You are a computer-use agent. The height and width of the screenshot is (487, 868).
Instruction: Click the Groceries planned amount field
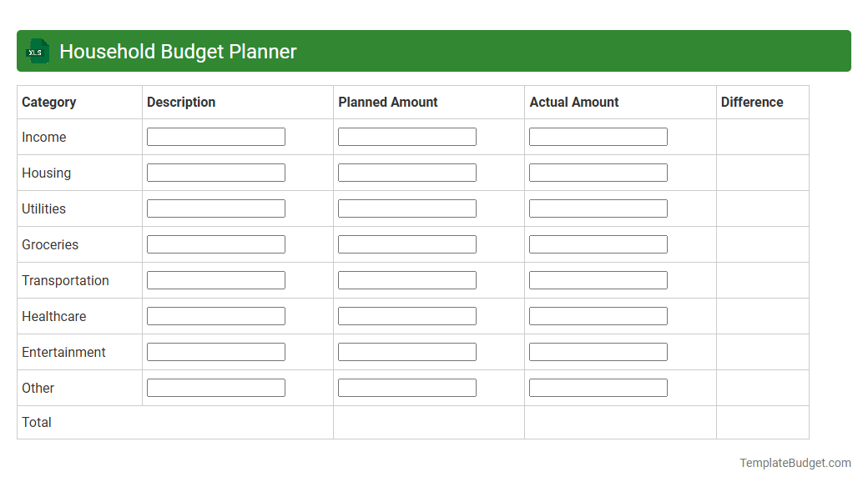[x=406, y=243]
